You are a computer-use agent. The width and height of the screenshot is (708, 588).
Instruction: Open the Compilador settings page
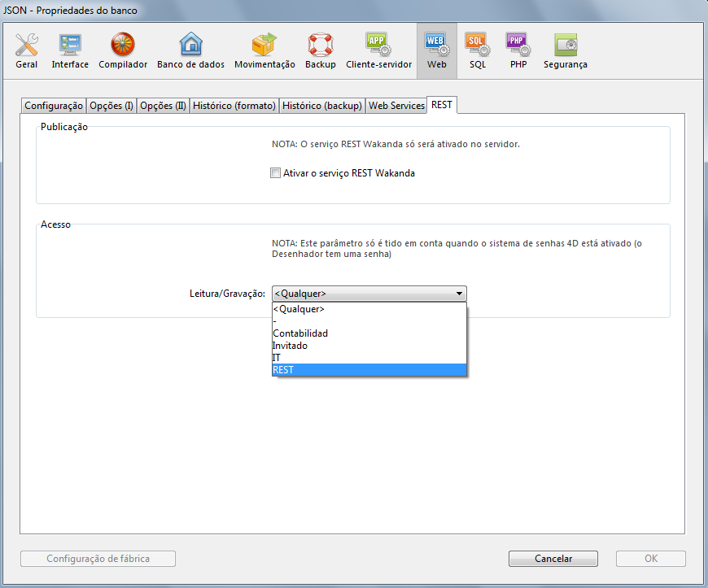click(123, 51)
